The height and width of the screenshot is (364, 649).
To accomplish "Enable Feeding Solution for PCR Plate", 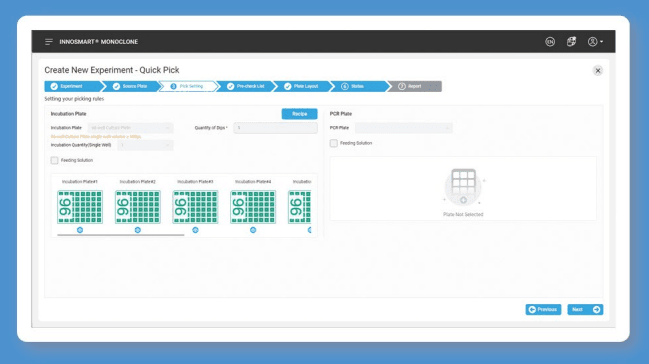I will point(334,143).
